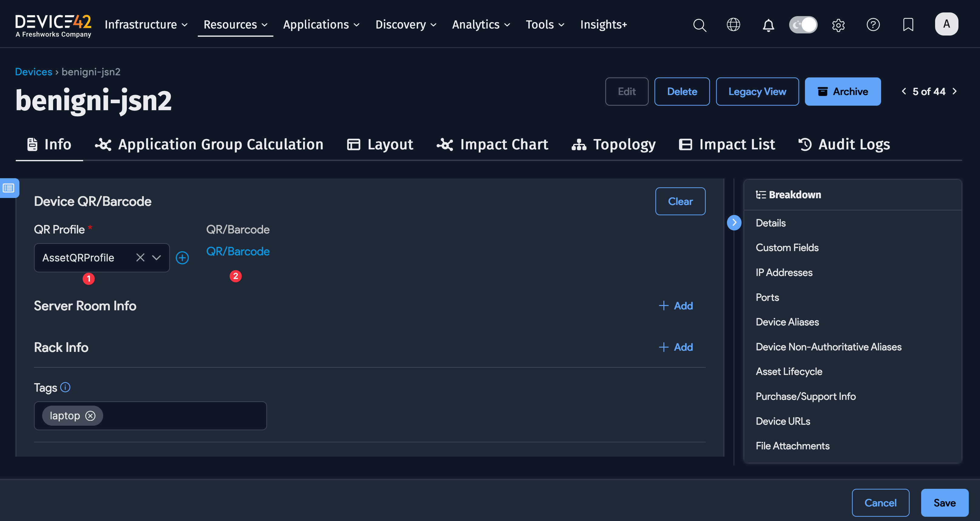Click the Tags info icon
The width and height of the screenshot is (980, 521).
(x=66, y=387)
